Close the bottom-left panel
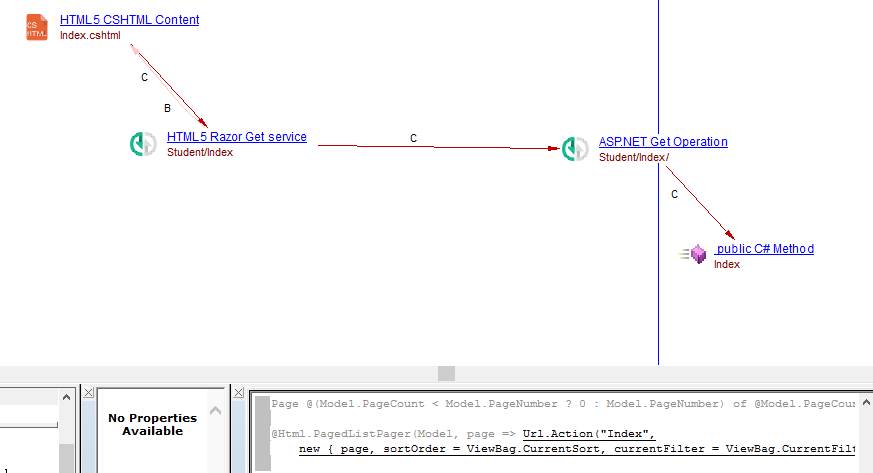 pyautogui.click(x=4, y=393)
